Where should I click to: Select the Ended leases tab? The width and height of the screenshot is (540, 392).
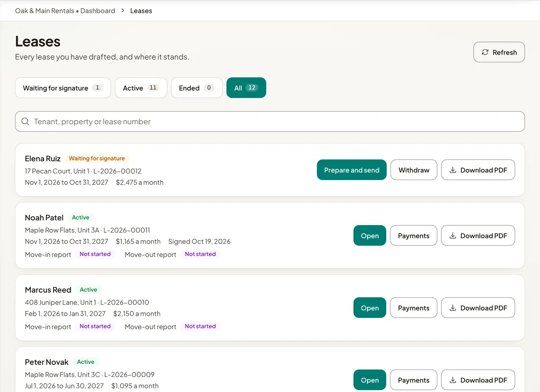click(197, 88)
